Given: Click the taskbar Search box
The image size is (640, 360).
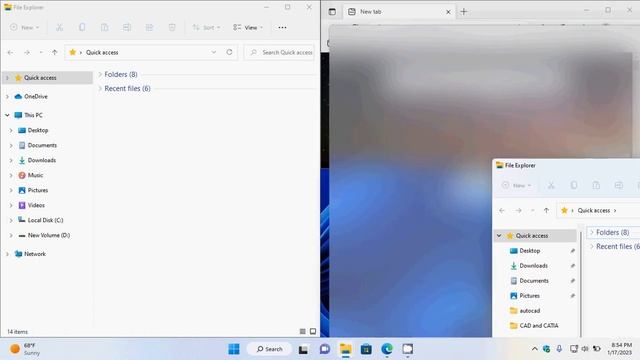Looking at the screenshot, I should tap(269, 349).
